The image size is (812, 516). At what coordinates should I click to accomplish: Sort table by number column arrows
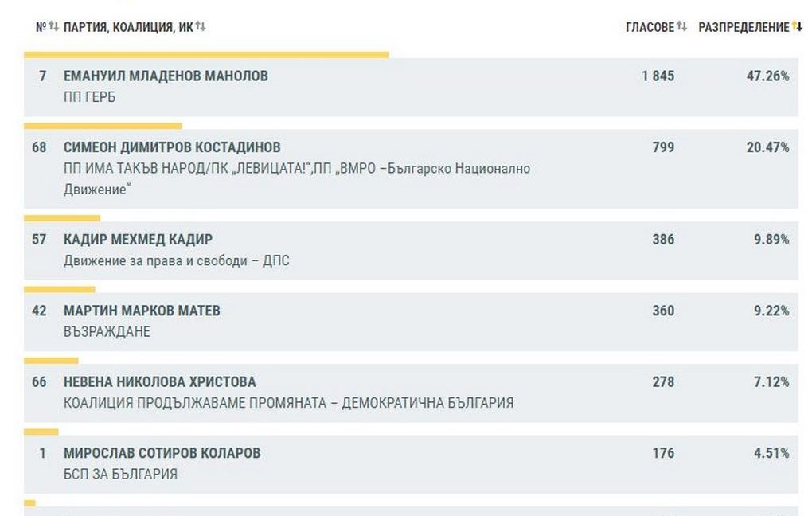click(53, 27)
